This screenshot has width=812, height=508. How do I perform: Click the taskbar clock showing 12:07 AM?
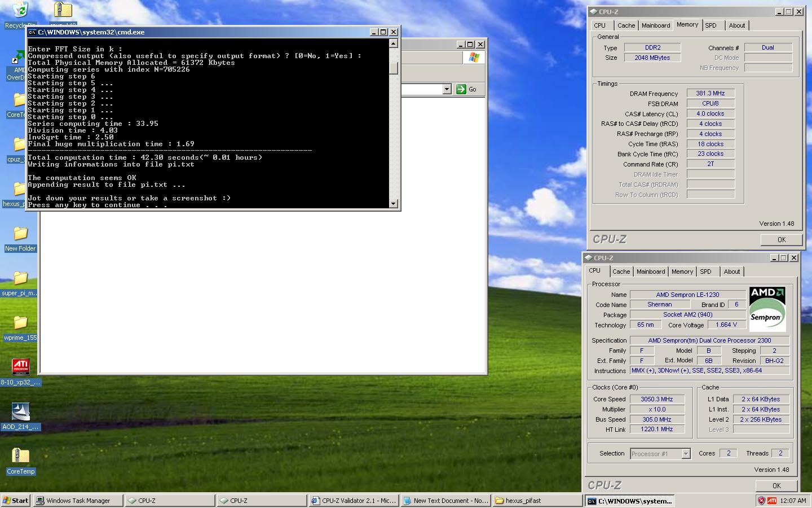792,501
